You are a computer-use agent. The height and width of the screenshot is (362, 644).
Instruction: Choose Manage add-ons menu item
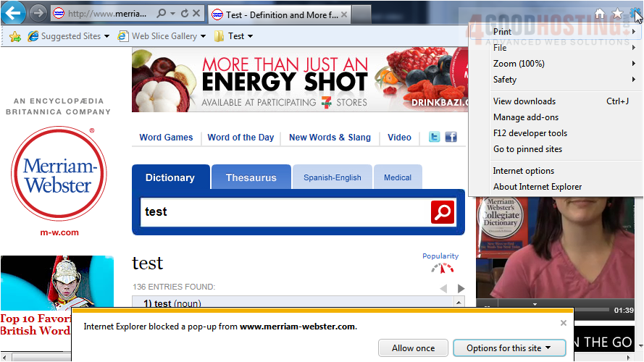(525, 117)
